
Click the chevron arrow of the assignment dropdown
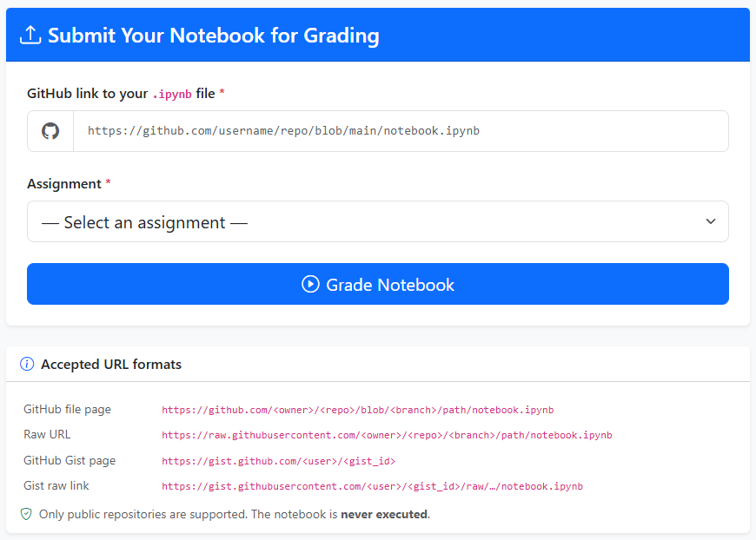click(711, 221)
